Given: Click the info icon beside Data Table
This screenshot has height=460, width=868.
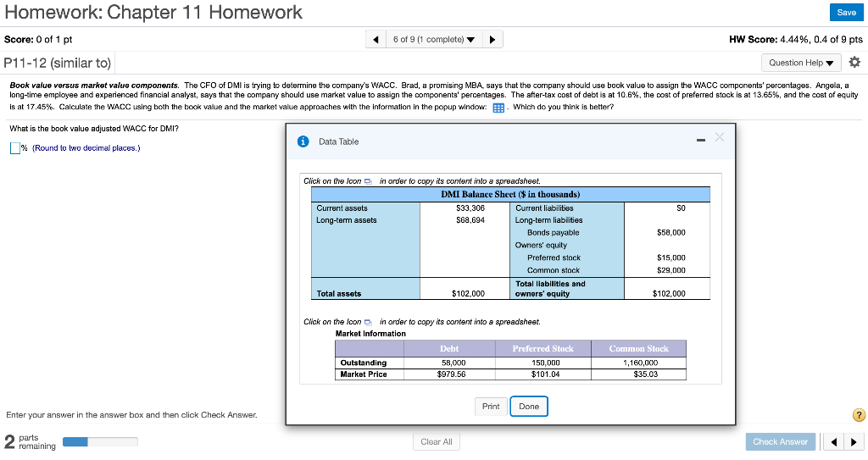Looking at the screenshot, I should coord(303,141).
